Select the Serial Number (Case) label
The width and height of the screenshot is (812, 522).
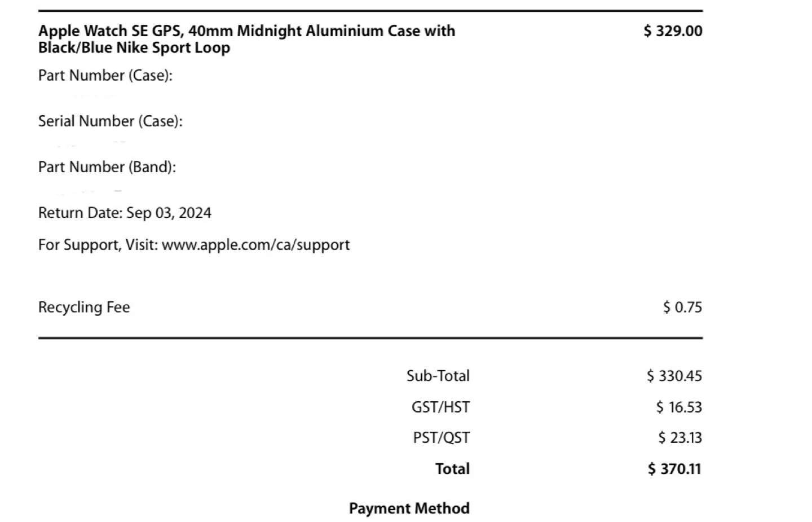point(111,121)
